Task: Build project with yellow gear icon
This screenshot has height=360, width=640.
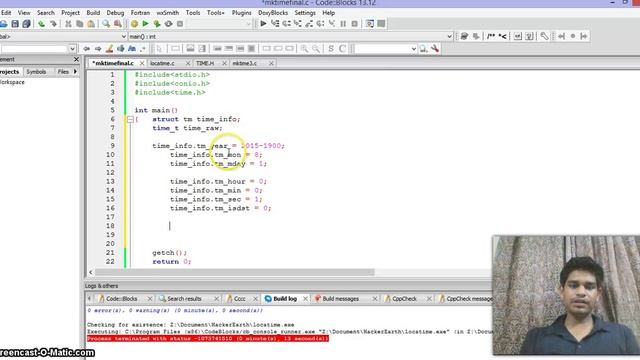Action: point(134,24)
